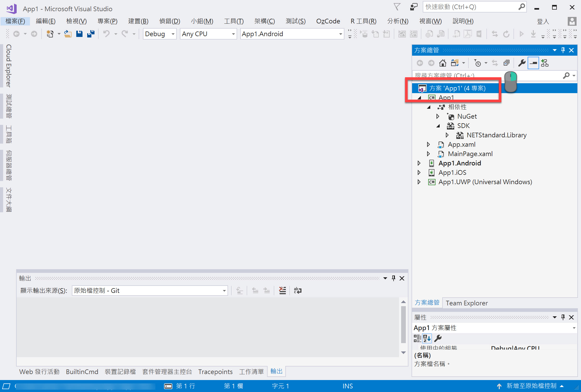Open the 工具(T) menu
581x392 pixels.
(234, 21)
